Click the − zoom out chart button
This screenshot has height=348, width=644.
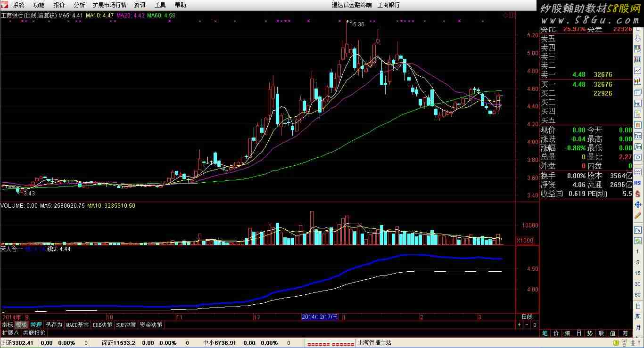527,324
